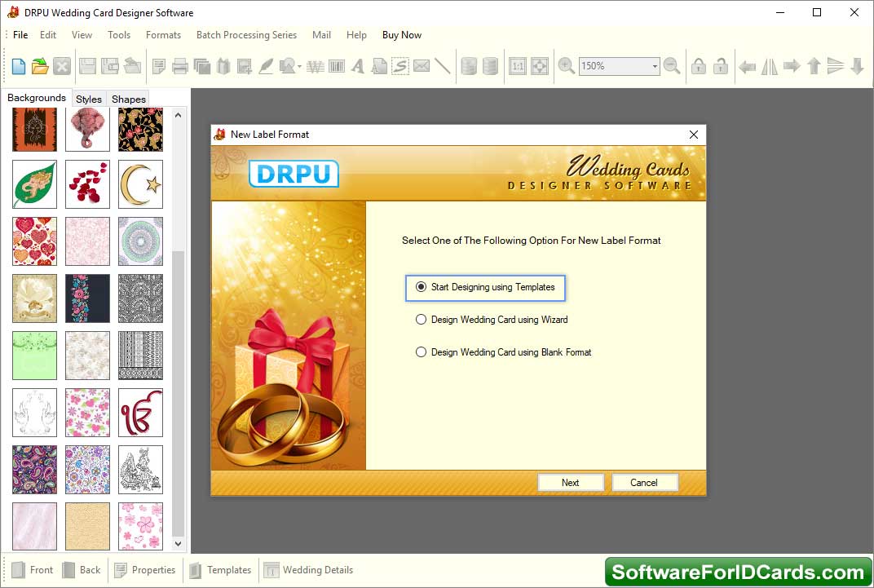This screenshot has height=588, width=874.
Task: Click the Next button in New Label Format
Action: 571,482
